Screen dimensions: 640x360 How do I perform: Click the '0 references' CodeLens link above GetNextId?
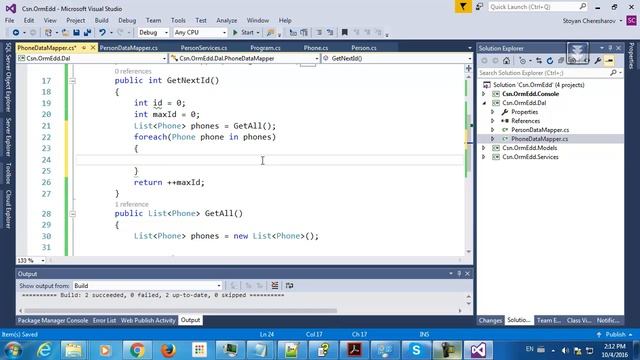133,71
